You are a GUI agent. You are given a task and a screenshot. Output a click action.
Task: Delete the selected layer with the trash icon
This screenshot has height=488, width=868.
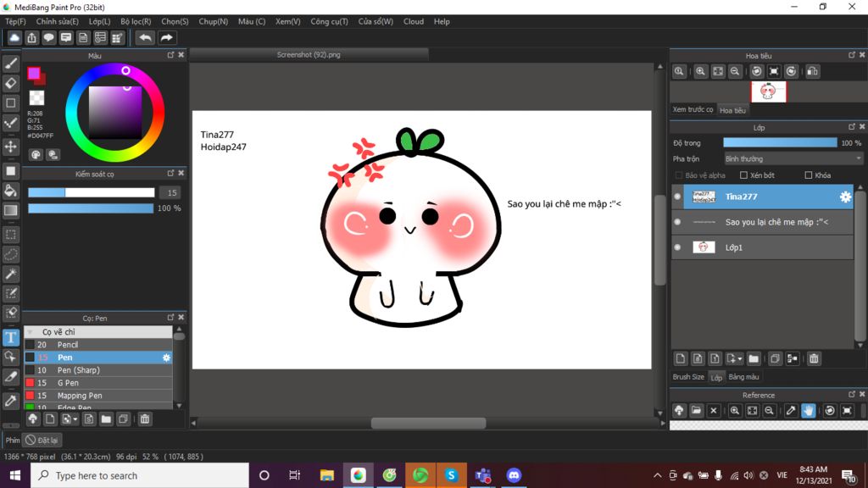814,358
